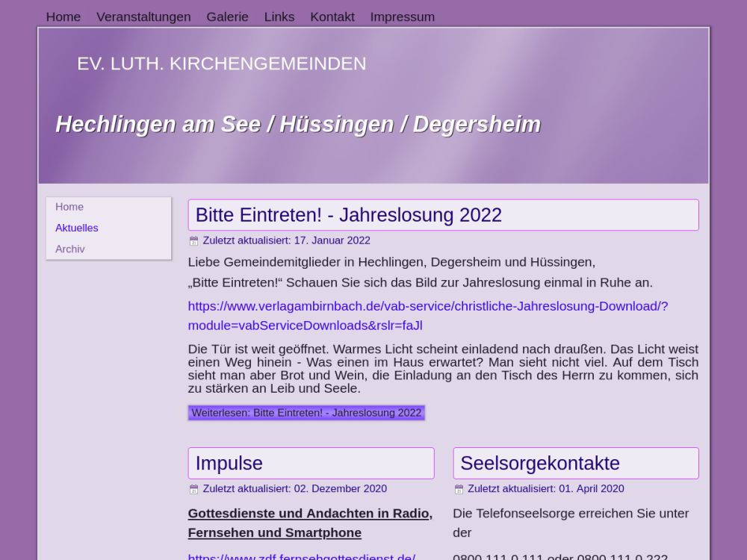Open the Seelsorgekontakte article heading

coord(539,463)
